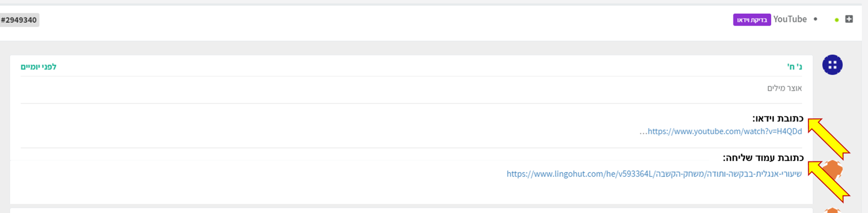
Task: Click the empty area below the lingohut link
Action: tap(404, 192)
